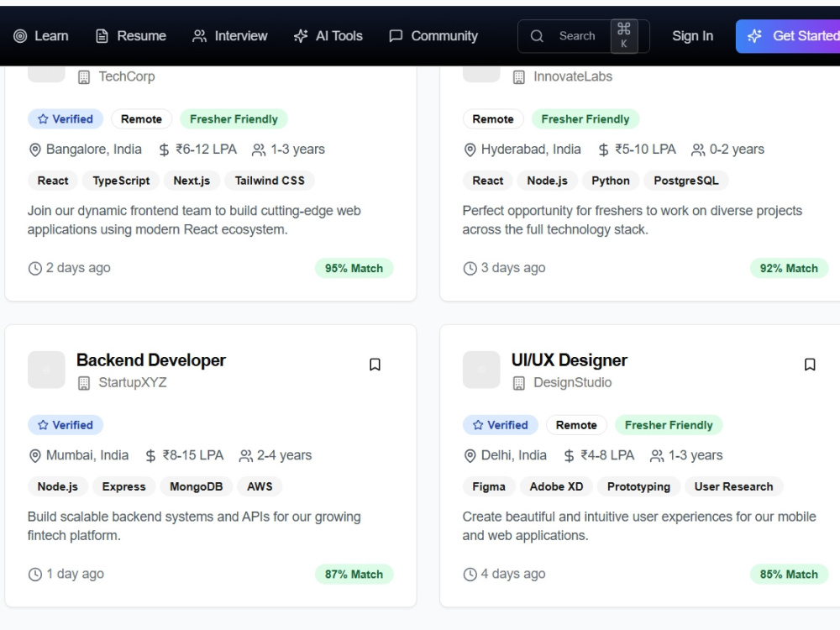Screen dimensions: 840x630
Task: Click the clock icon beside 2 days ago
Action: 34,269
